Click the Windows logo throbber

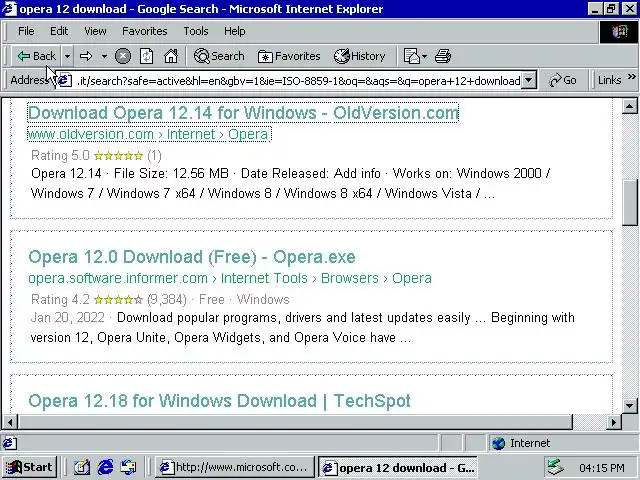[619, 31]
